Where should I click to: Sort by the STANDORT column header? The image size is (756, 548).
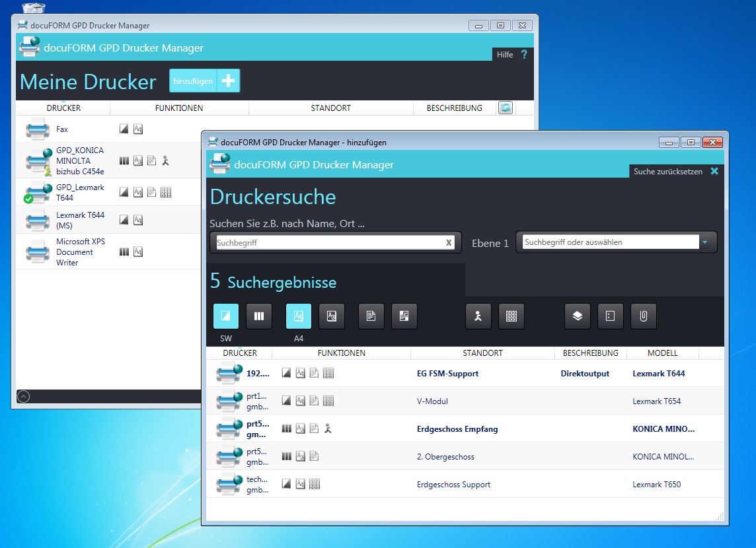(482, 353)
